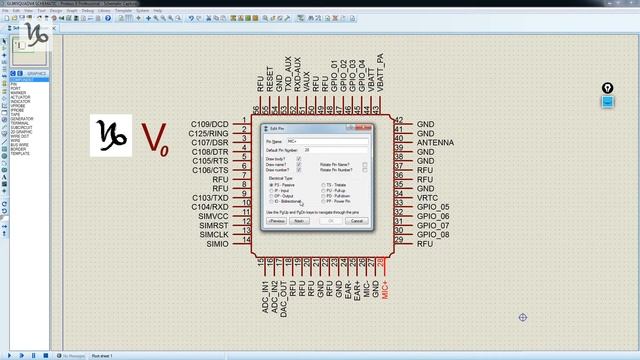
Task: Click the lightbulb icon at right edge
Action: (607, 88)
